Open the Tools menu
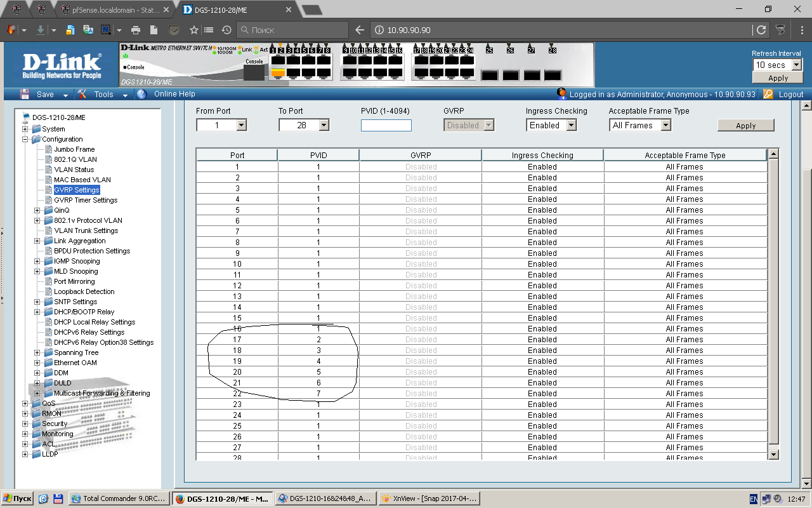The width and height of the screenshot is (812, 508). tap(103, 94)
